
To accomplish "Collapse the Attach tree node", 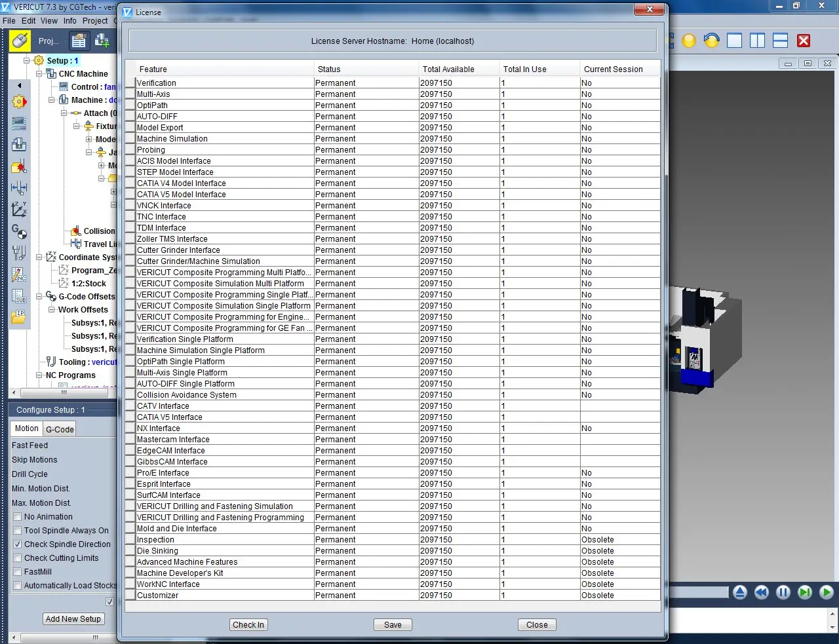I will tap(64, 113).
